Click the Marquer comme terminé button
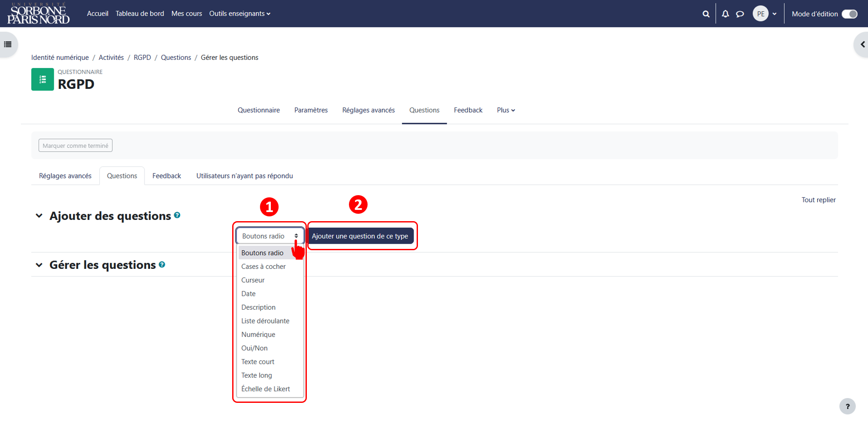Screen dimensions: 868x428 pyautogui.click(x=76, y=146)
